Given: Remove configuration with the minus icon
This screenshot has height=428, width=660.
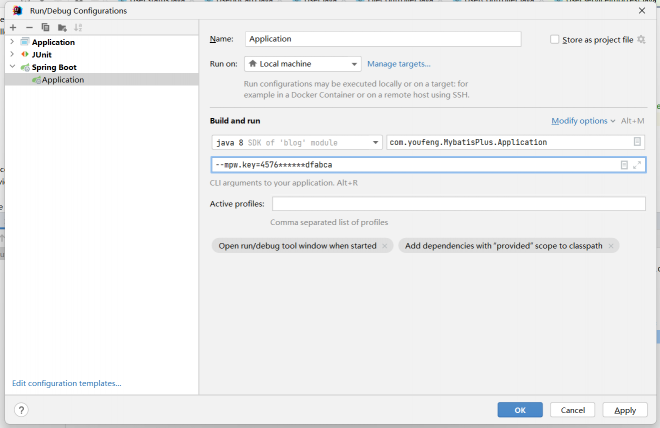Looking at the screenshot, I should coord(29,27).
